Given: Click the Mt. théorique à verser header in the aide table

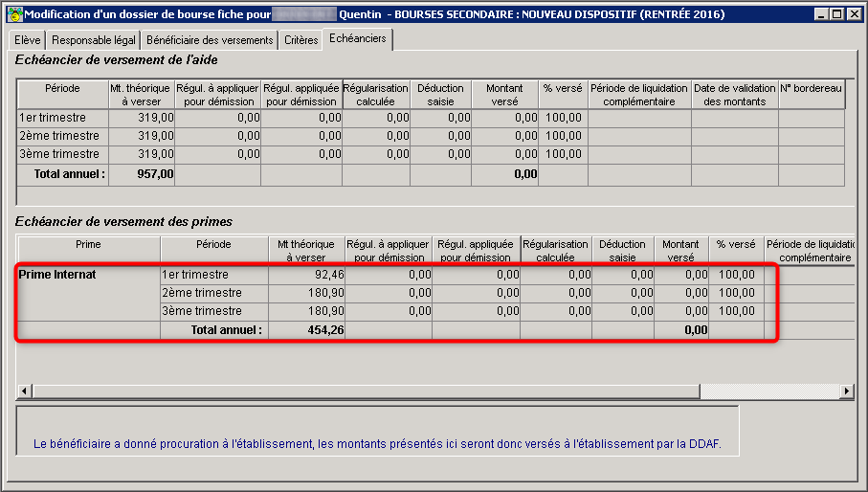Looking at the screenshot, I should pyautogui.click(x=141, y=95).
